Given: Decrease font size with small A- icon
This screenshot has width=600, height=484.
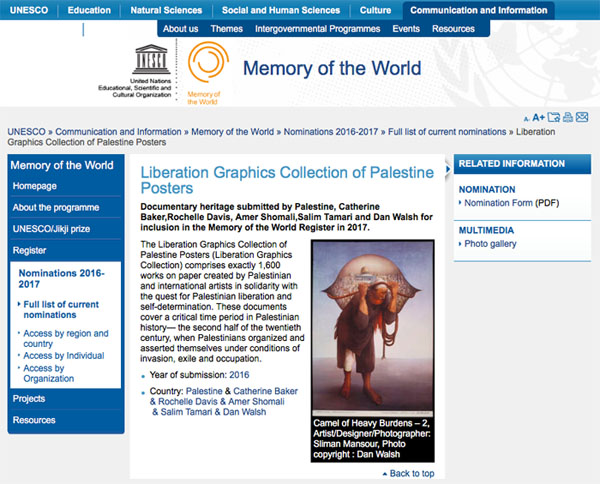Looking at the screenshot, I should tap(527, 119).
